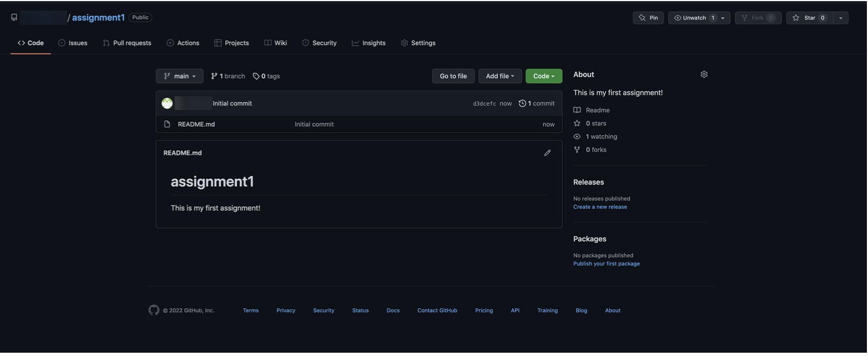Click the Go to file button
The height and width of the screenshot is (357, 868).
453,76
